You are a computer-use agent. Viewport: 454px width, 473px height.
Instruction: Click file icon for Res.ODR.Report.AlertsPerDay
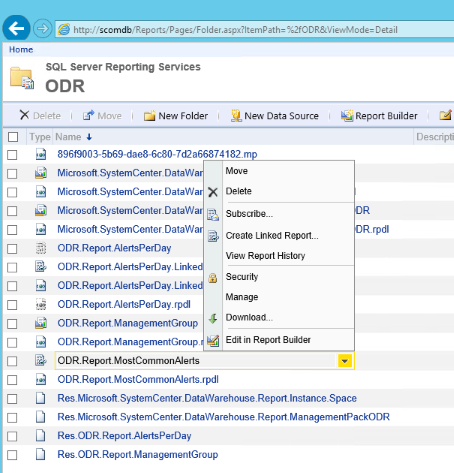[41, 436]
